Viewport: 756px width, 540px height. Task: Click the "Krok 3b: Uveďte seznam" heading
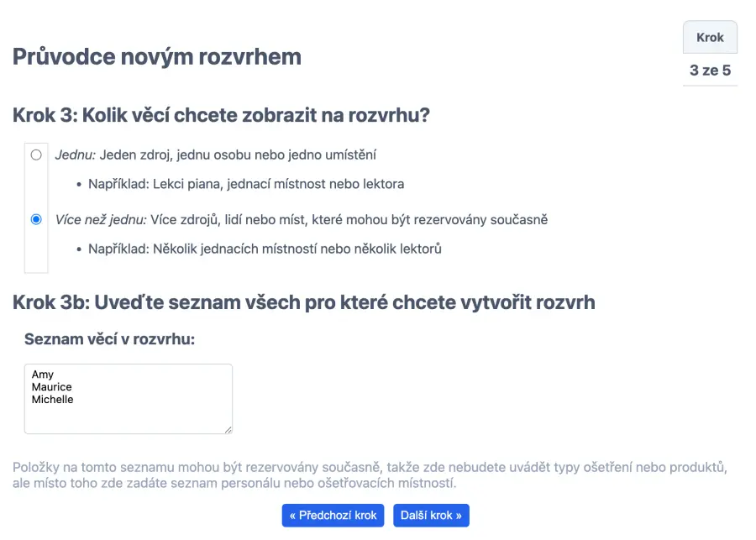303,302
